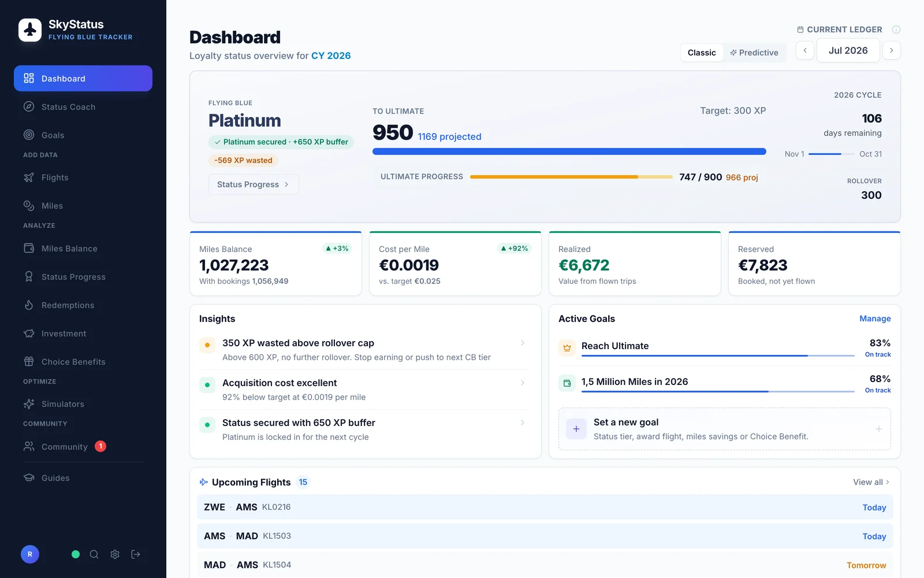924x578 pixels.
Task: Click the Jul 2026 ledger button
Action: [848, 50]
